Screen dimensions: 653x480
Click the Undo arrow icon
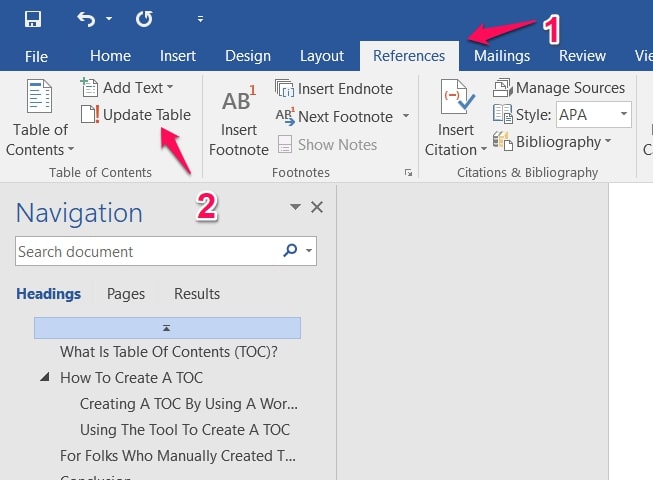tap(86, 19)
